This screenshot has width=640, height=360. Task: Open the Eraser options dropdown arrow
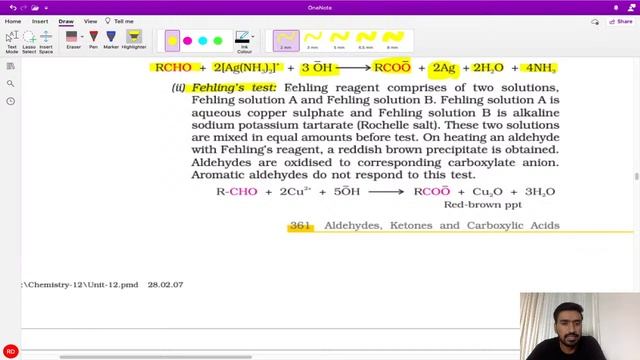coord(82,37)
